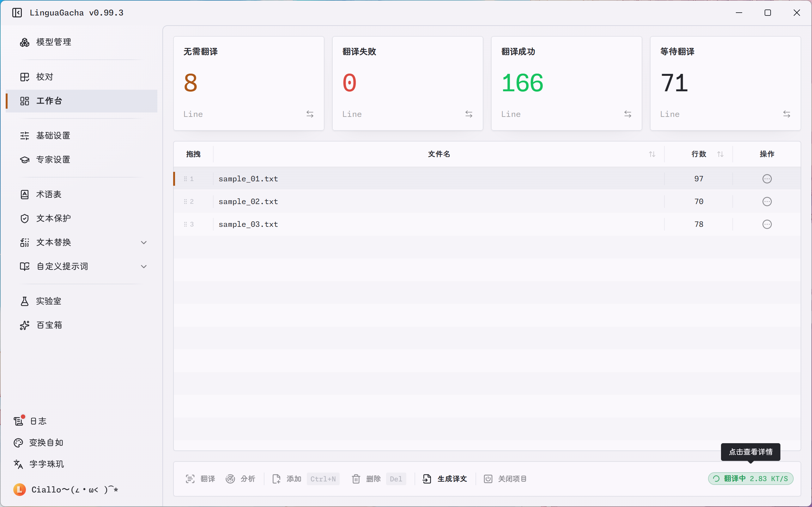The height and width of the screenshot is (507, 812).
Task: Minimize the LinguaGacha window
Action: [x=739, y=13]
